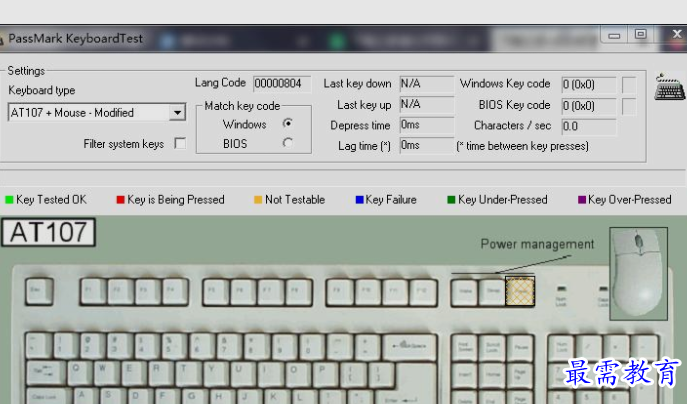Click the F5 key on the keyboard image
Screen dimensions: 687x404
[216, 291]
